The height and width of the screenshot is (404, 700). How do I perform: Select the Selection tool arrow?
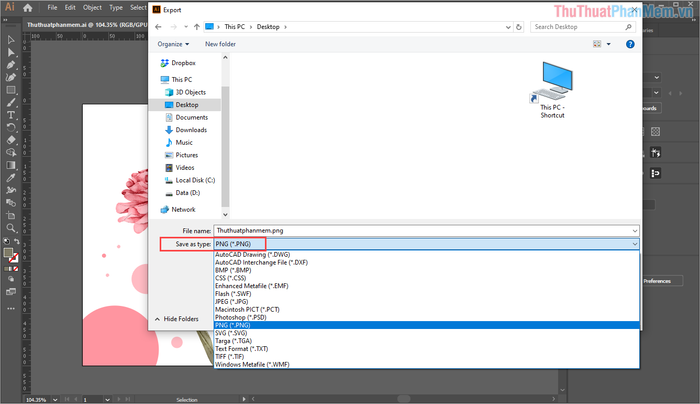point(11,40)
